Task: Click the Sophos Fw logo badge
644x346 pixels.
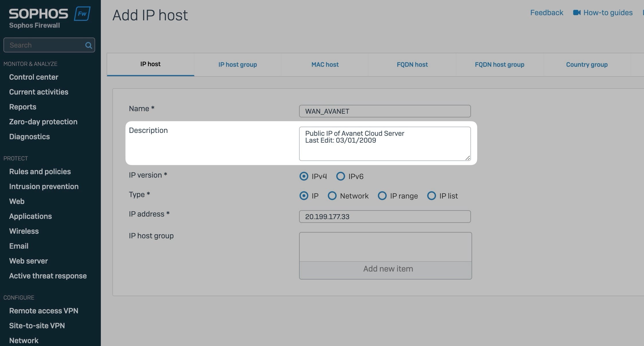Action: [82, 14]
